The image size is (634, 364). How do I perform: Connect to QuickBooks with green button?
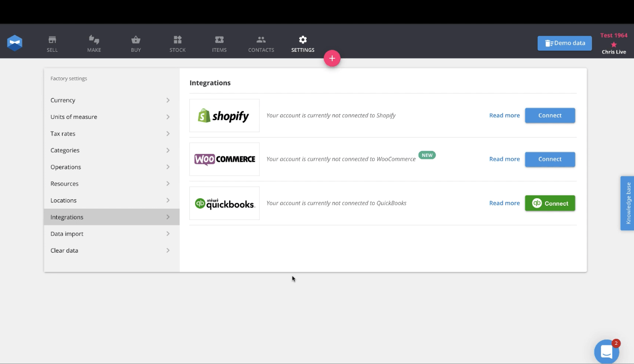click(x=550, y=203)
